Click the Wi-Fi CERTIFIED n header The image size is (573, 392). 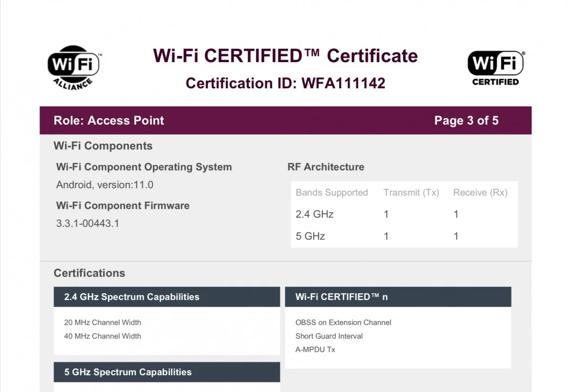(x=398, y=297)
